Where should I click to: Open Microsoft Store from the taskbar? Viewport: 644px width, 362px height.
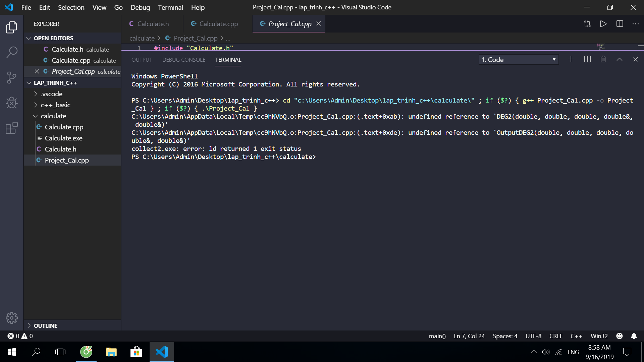tap(136, 352)
